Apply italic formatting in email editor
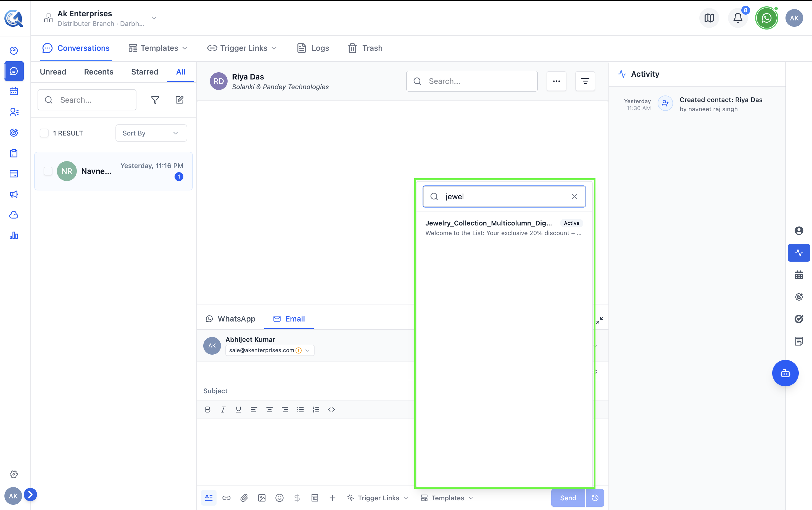Viewport: 812px width, 510px height. 223,410
